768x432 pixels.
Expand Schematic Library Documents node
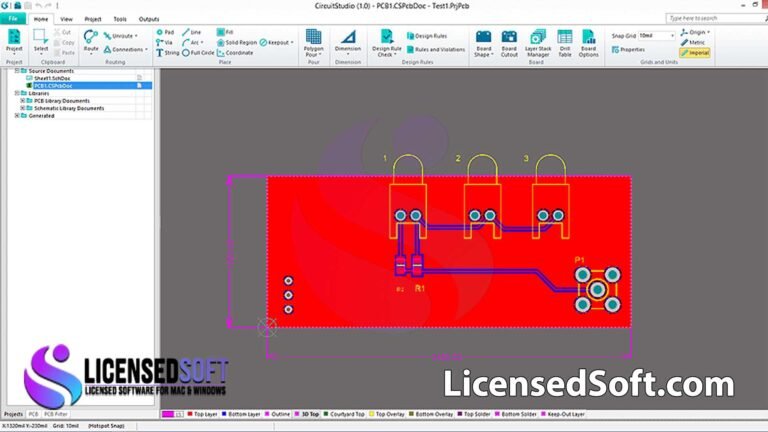23,108
